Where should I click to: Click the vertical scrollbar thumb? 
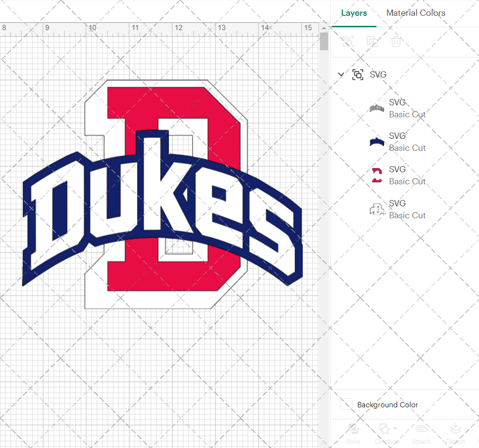click(324, 41)
